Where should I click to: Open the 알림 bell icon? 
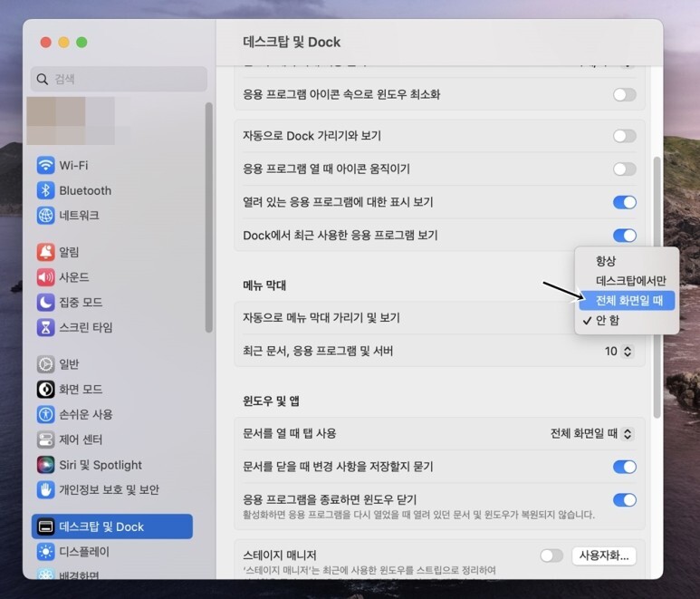tap(45, 252)
